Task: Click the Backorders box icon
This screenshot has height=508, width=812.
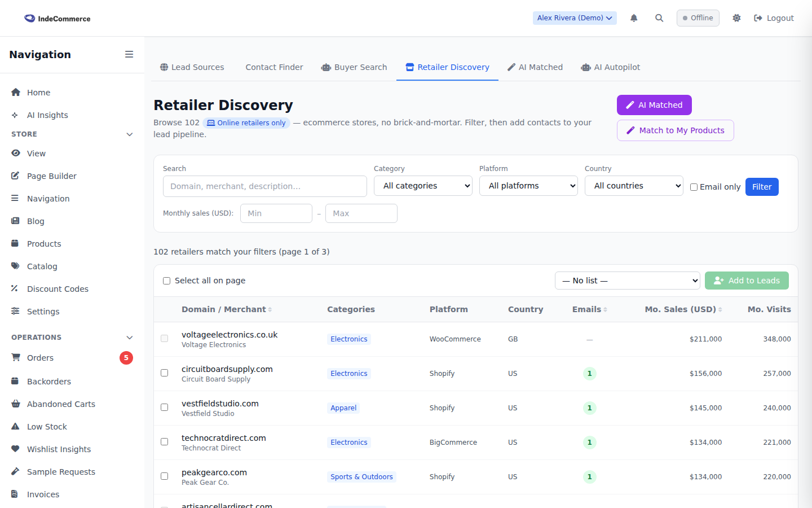Action: coord(15,381)
